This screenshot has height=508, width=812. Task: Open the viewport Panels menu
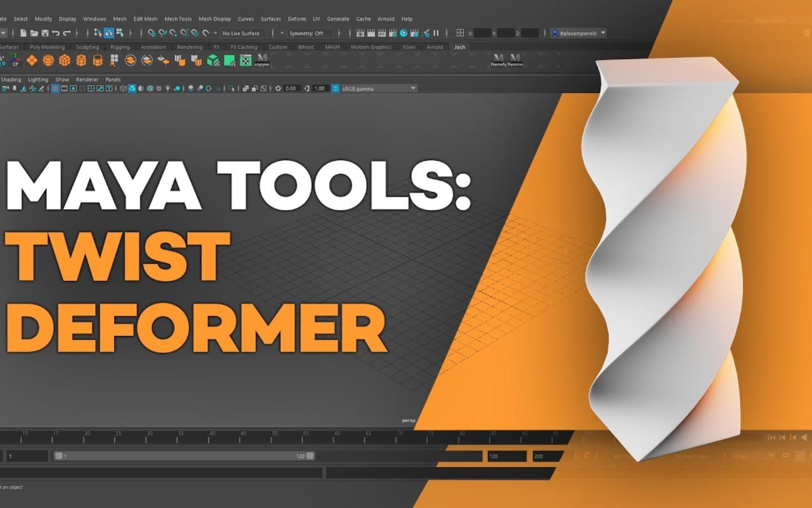(x=113, y=79)
